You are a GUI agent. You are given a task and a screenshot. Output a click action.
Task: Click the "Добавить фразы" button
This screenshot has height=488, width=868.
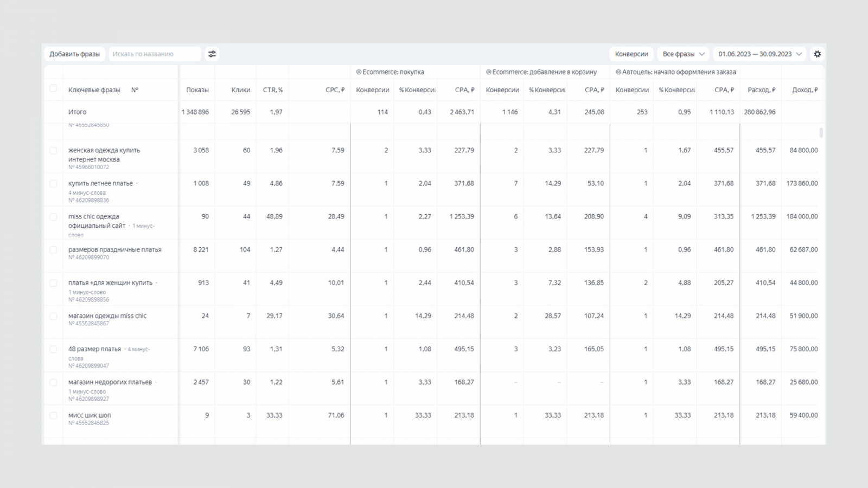point(75,54)
